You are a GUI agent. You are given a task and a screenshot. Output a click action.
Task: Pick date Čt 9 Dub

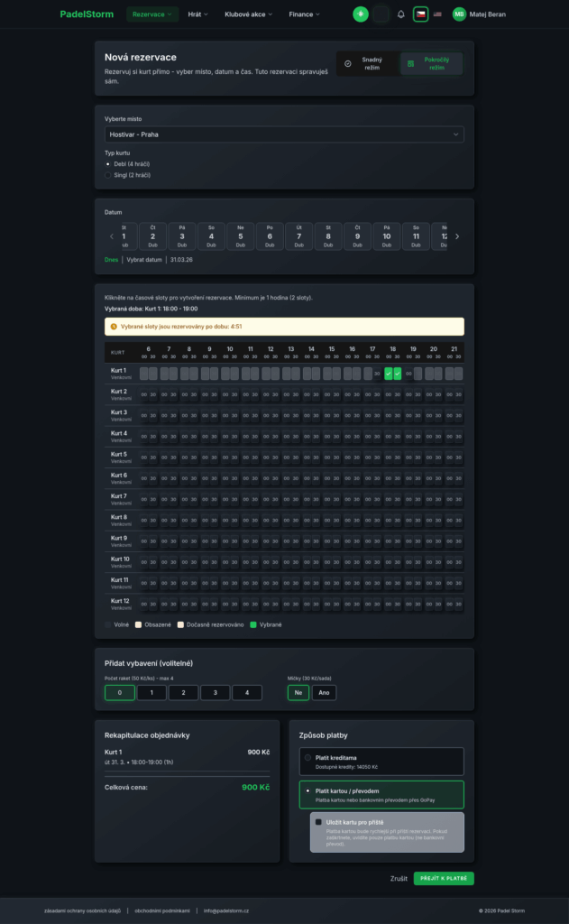click(357, 236)
